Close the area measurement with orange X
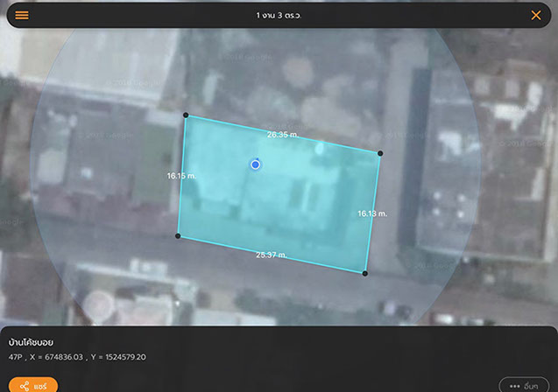The width and height of the screenshot is (558, 392). pos(536,15)
